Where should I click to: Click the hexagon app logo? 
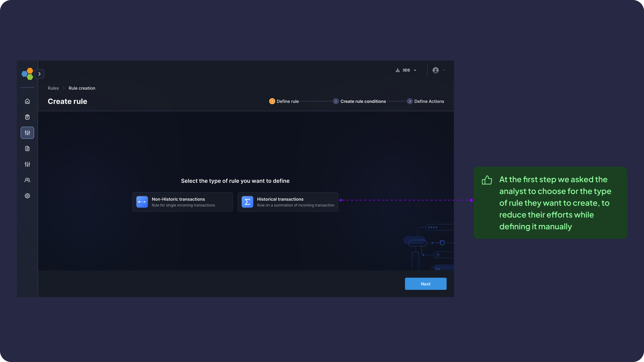point(27,74)
